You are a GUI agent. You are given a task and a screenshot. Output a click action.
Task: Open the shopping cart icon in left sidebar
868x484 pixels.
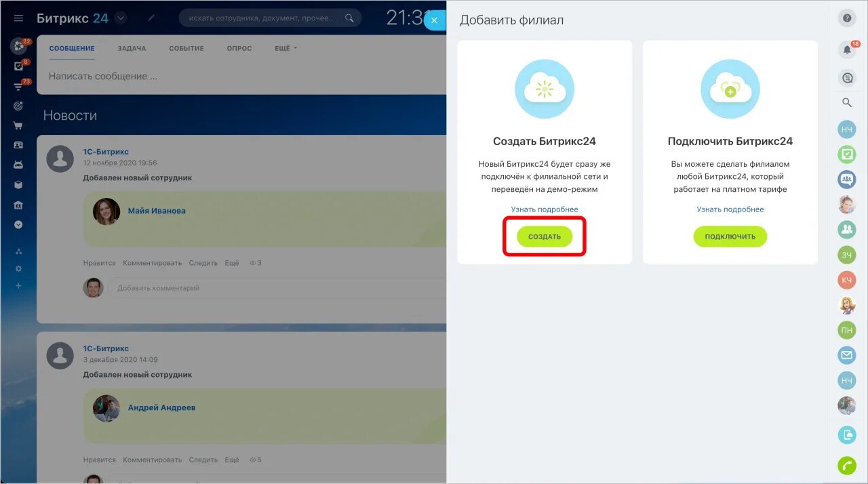coord(19,125)
